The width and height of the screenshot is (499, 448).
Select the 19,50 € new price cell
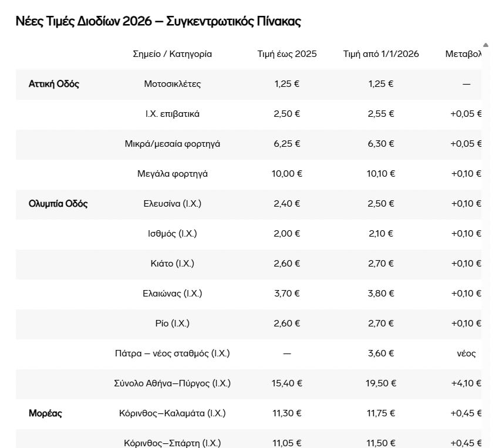coord(381,383)
